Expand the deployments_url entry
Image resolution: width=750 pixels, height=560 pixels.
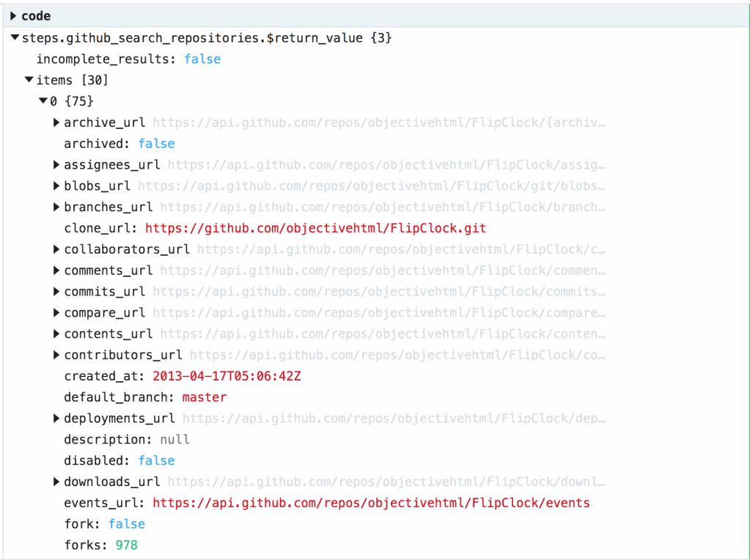tap(57, 418)
